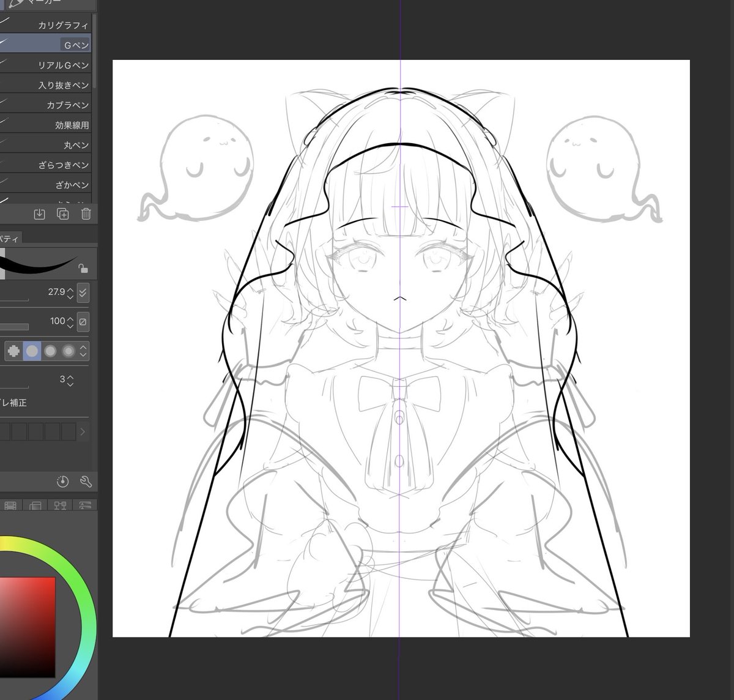The image size is (734, 700).
Task: Pick a shade in the red color square
Action: pyautogui.click(x=28, y=627)
